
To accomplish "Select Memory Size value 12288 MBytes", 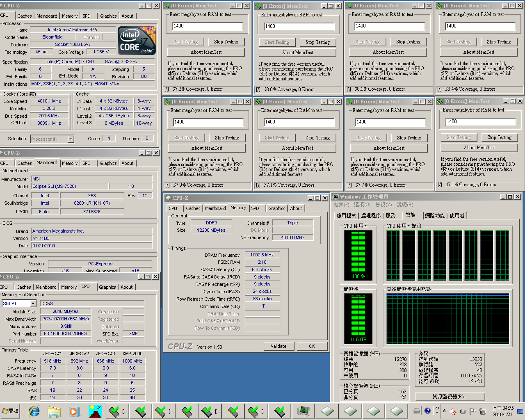I will 211,230.
